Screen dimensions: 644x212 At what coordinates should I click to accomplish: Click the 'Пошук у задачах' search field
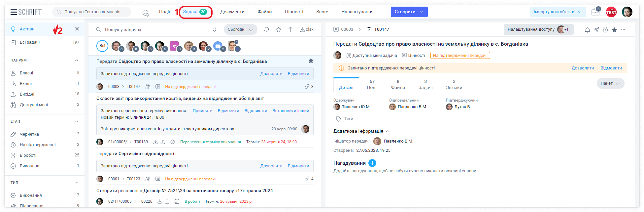click(x=155, y=29)
